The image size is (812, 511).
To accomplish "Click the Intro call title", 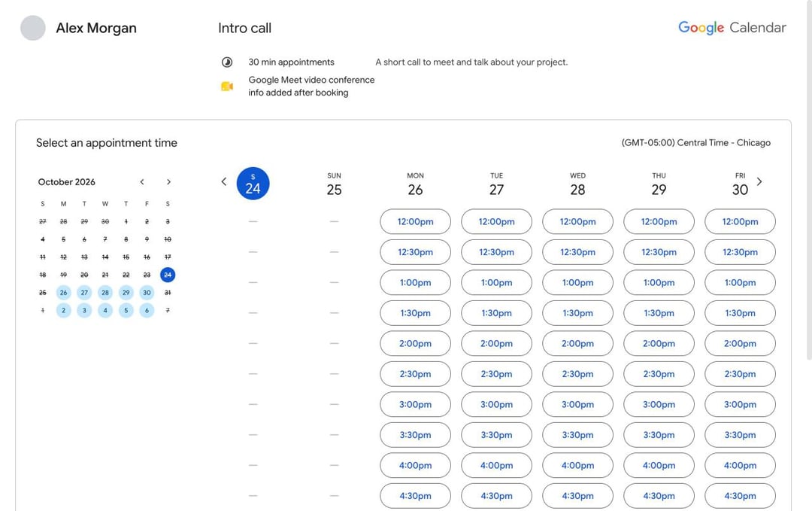I will [x=244, y=28].
